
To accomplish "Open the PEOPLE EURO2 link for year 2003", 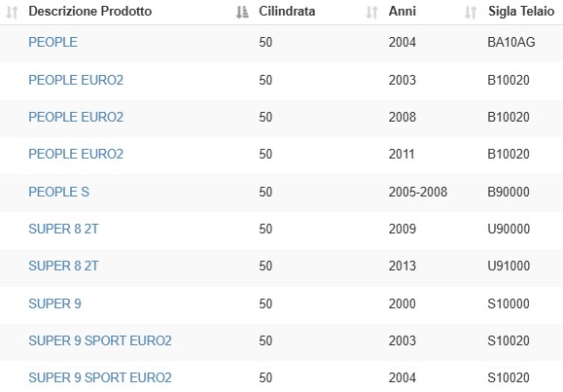I will [76, 80].
